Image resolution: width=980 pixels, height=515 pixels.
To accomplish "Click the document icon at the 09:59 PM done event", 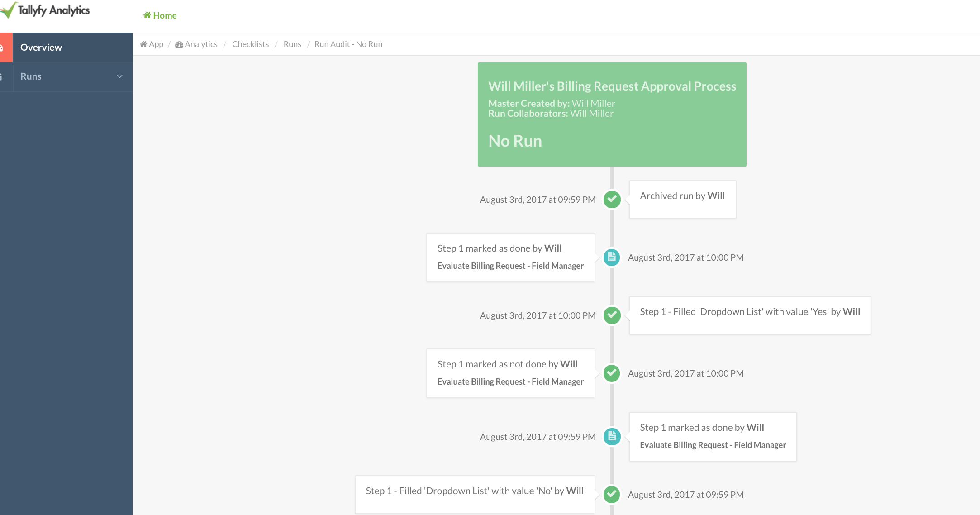I will [x=611, y=437].
